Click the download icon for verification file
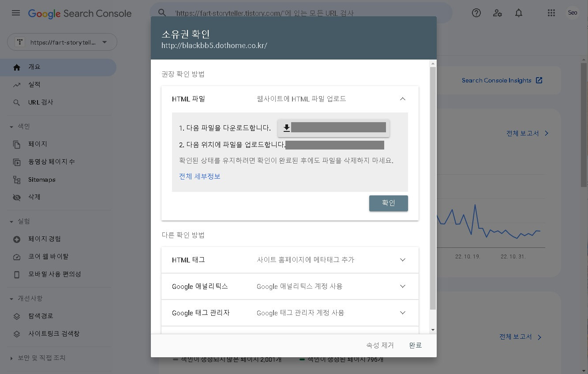This screenshot has width=588, height=374. (x=287, y=128)
